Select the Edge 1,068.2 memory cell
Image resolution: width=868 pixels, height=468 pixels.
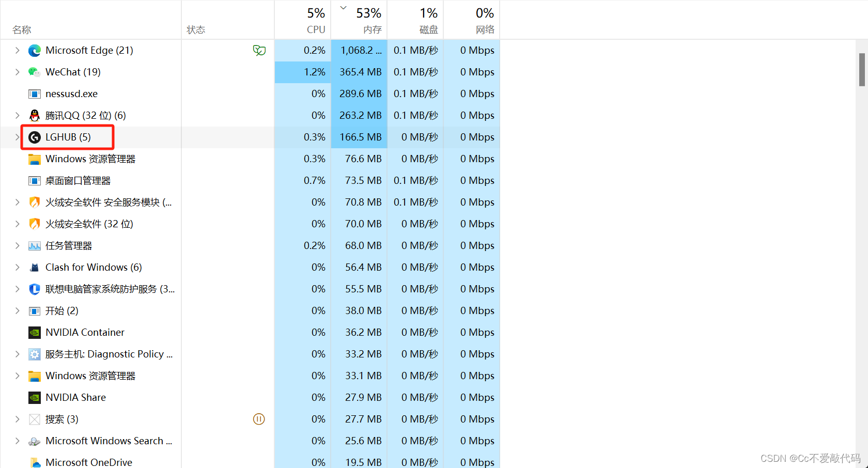359,51
